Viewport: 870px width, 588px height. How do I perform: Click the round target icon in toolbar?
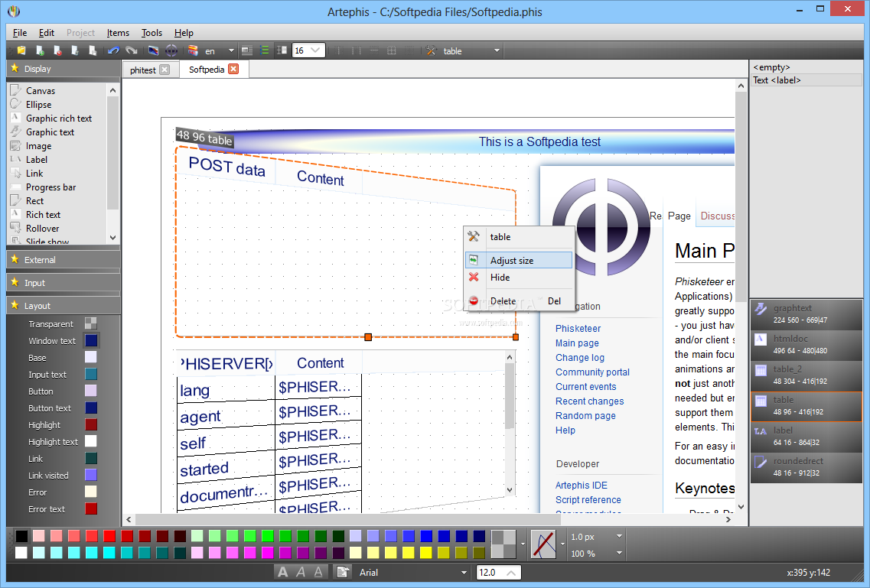[x=171, y=50]
